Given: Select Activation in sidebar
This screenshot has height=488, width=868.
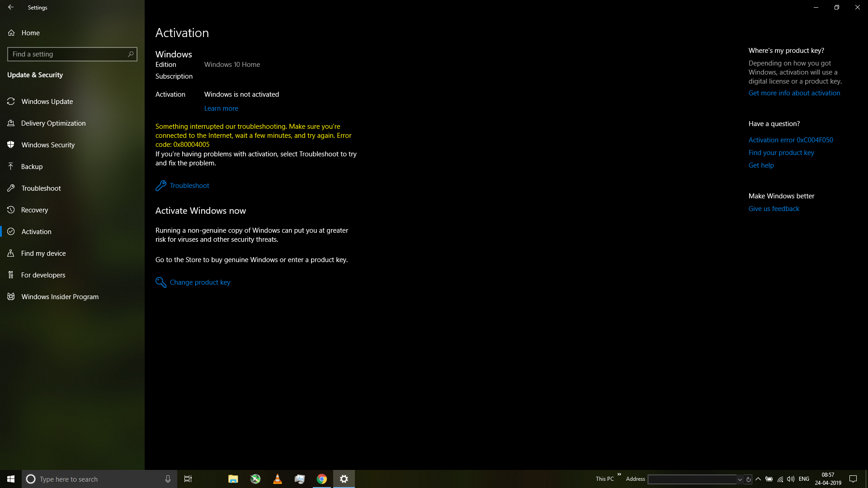Looking at the screenshot, I should (72, 232).
